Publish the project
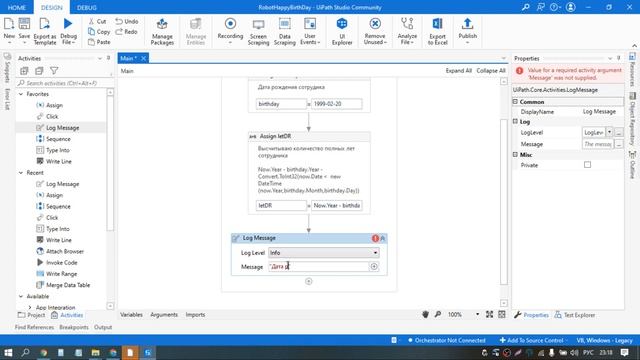 [467, 31]
